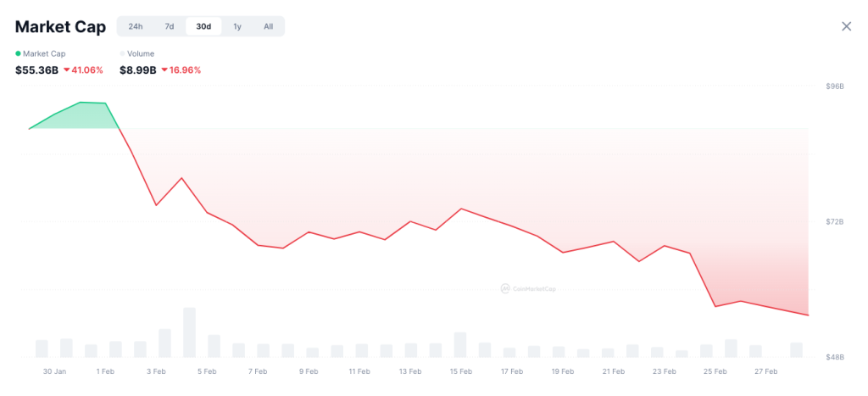Viewport: 868px width, 396px height.
Task: Click the $55.36B market cap value
Action: tap(36, 70)
